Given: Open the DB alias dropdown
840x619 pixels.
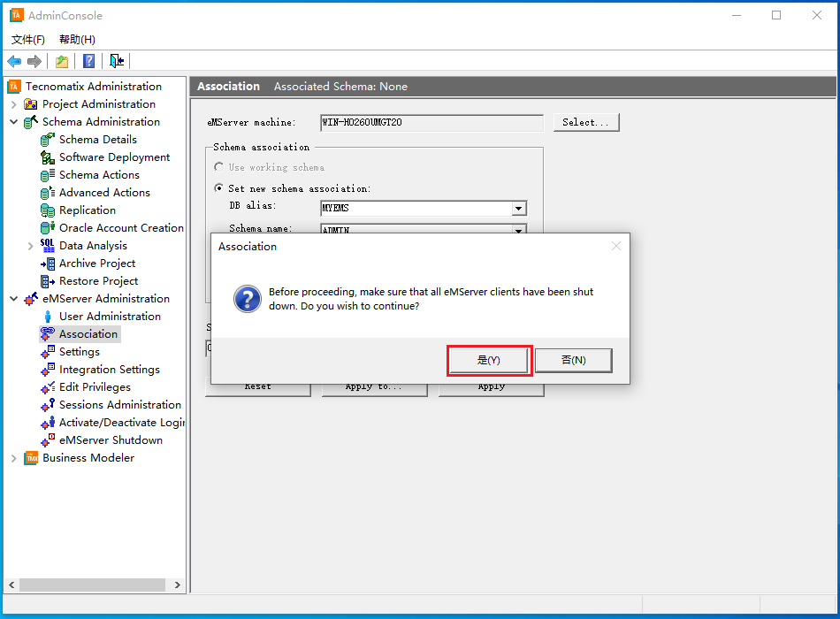Looking at the screenshot, I should click(519, 209).
